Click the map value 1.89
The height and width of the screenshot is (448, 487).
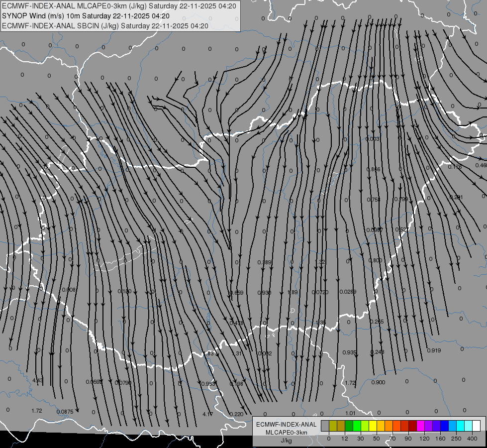tap(292, 292)
